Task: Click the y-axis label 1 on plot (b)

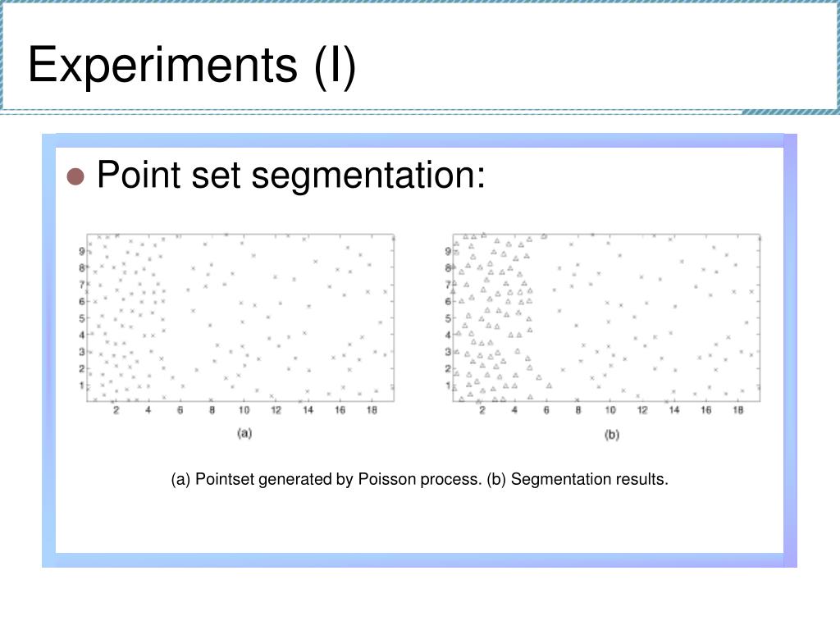Action: coord(448,386)
